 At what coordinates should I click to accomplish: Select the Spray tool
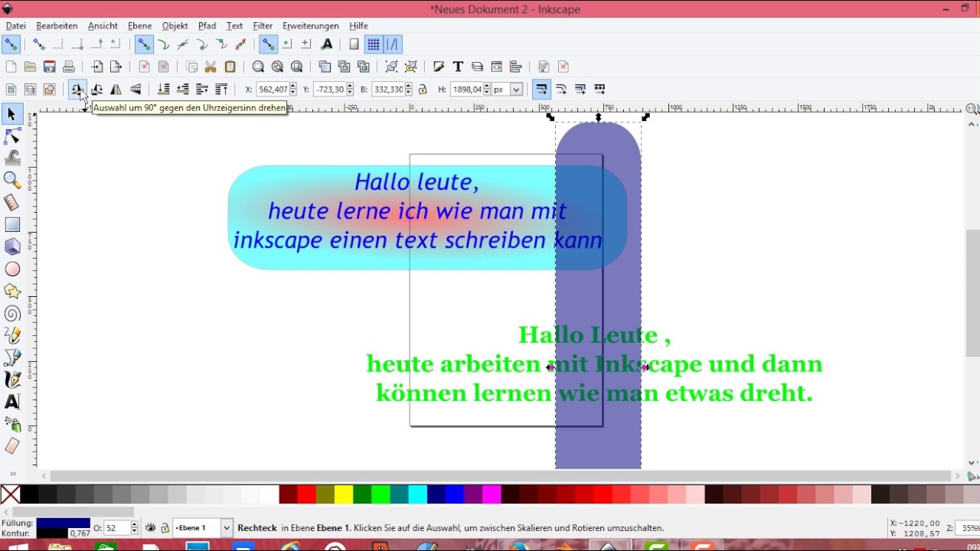11,423
